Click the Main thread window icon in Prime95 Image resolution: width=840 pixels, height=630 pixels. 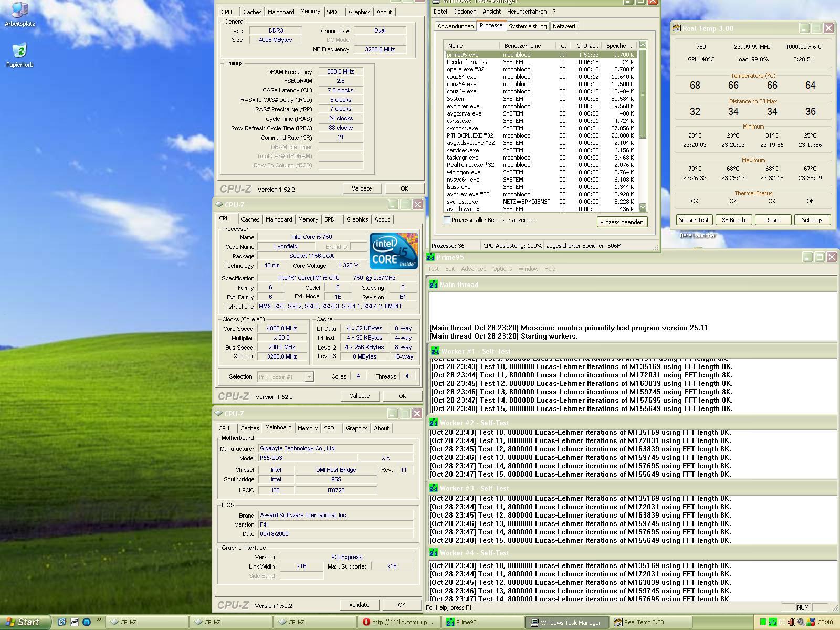pos(434,285)
